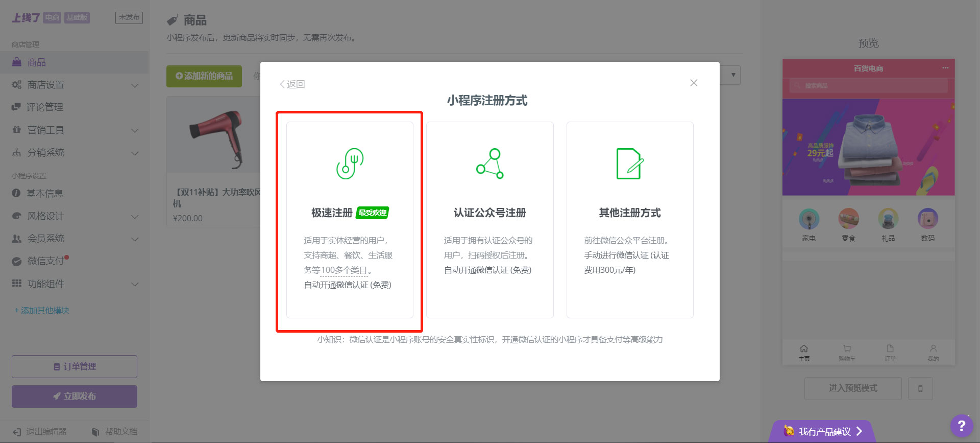Viewport: 980px width, 443px height.
Task: Click the 未发布 status badge
Action: pos(129,17)
